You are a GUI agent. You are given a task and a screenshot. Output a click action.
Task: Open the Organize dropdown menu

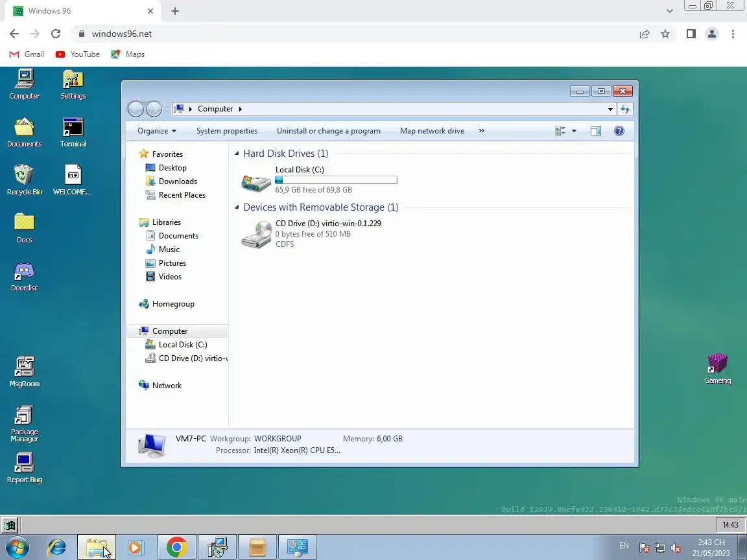157,131
